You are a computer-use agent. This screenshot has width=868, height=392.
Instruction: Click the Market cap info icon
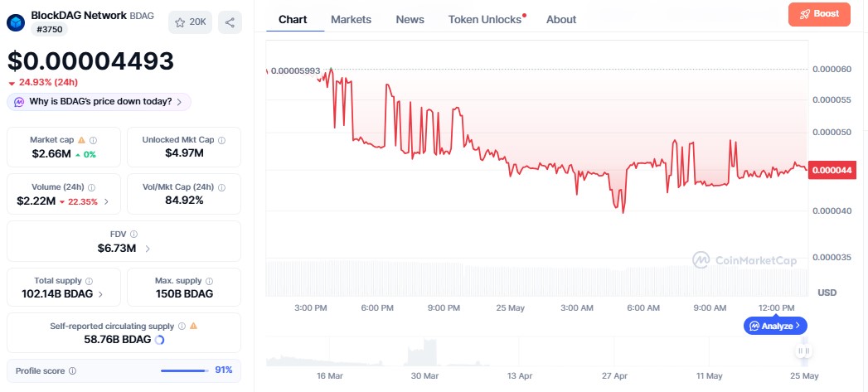pyautogui.click(x=94, y=141)
